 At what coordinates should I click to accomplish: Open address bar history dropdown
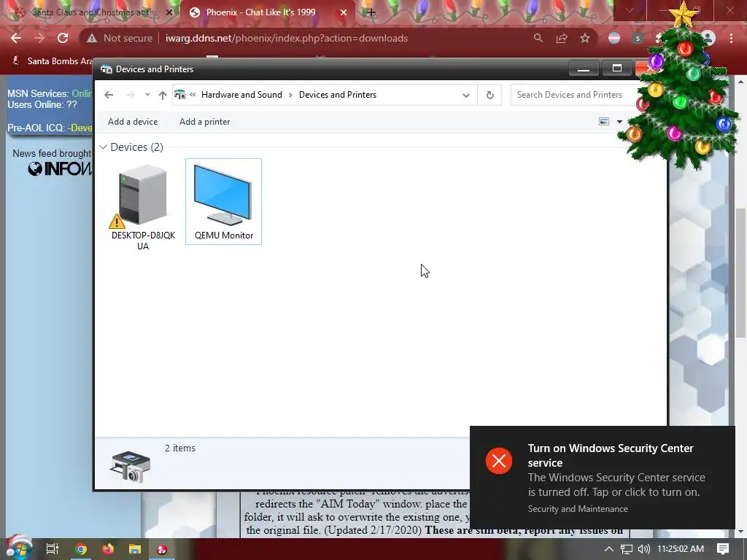tap(466, 95)
